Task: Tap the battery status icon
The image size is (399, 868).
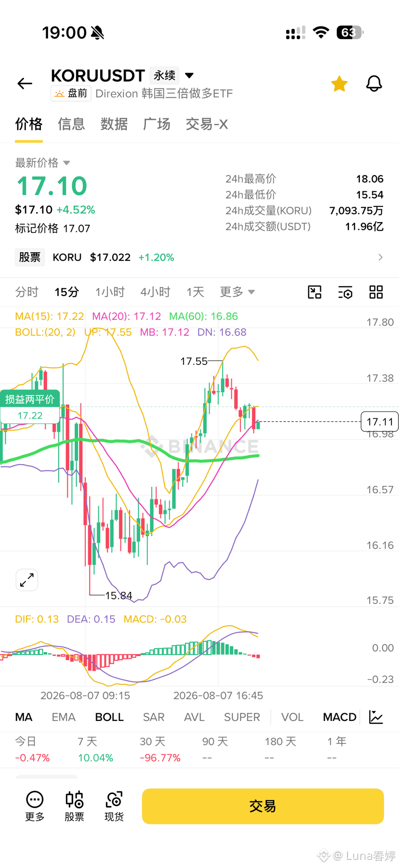Action: point(350,32)
